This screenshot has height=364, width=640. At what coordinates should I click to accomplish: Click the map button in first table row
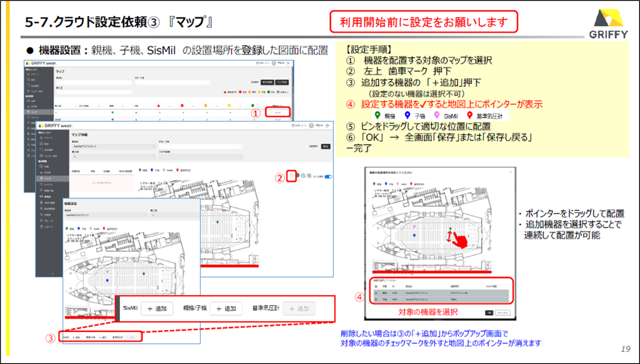[x=277, y=112]
